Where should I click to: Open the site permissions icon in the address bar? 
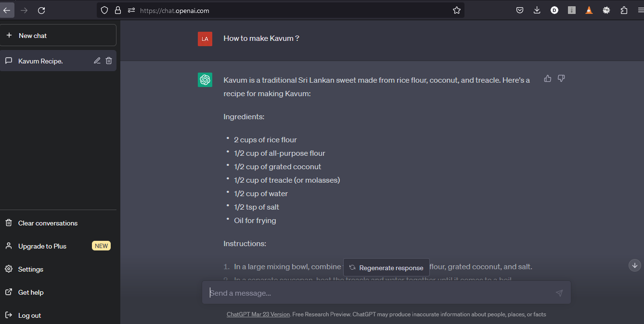pyautogui.click(x=131, y=10)
